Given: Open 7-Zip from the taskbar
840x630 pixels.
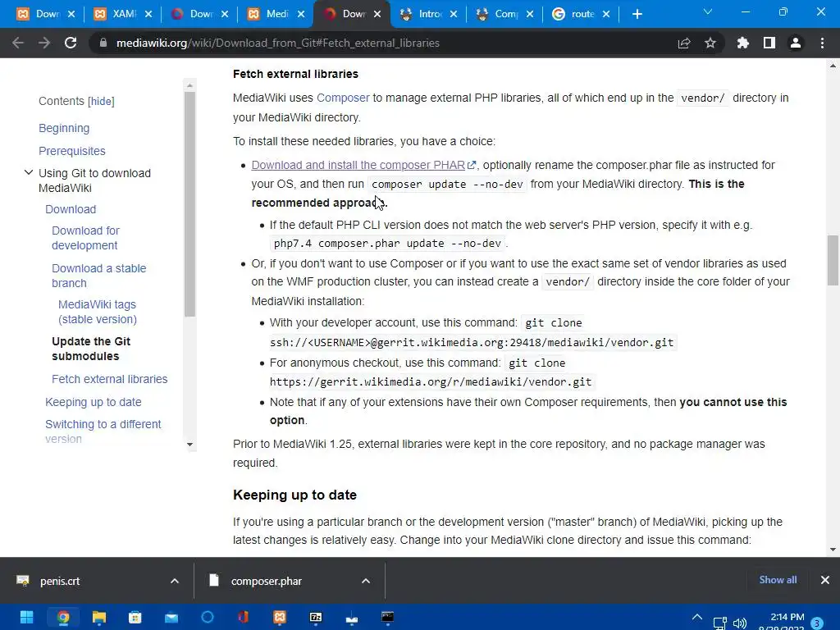Looking at the screenshot, I should (x=316, y=618).
